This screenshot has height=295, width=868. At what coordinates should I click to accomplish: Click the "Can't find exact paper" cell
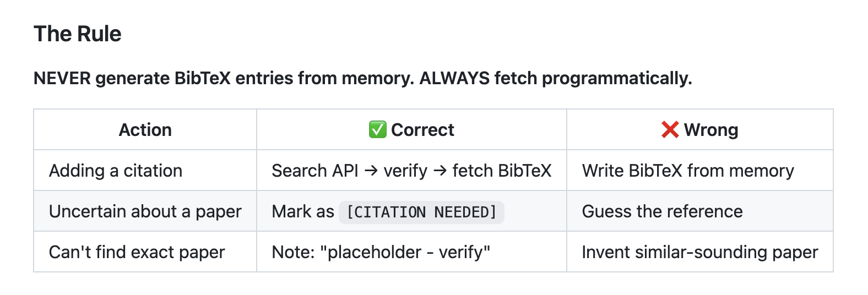(137, 252)
